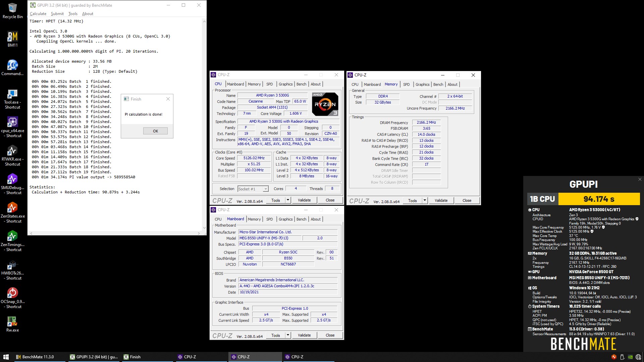Click the 1B CPU label in overlay
Screen dimensions: 644x362
(542, 199)
